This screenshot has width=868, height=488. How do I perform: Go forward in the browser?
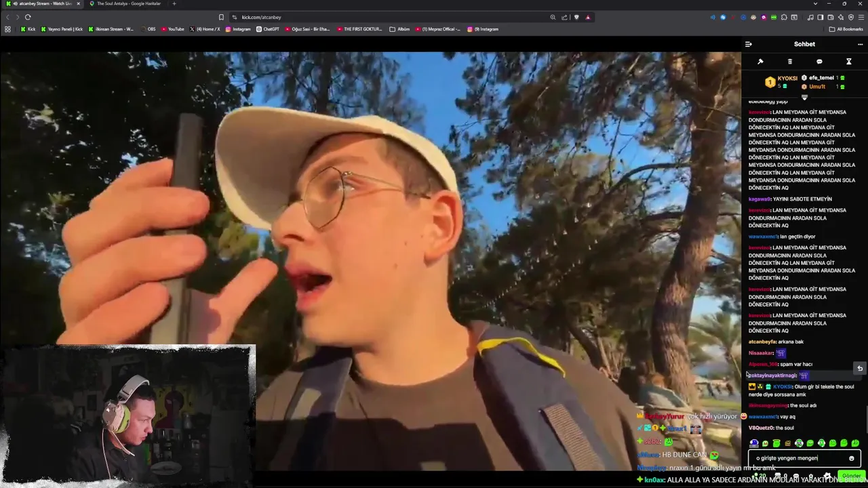(17, 17)
